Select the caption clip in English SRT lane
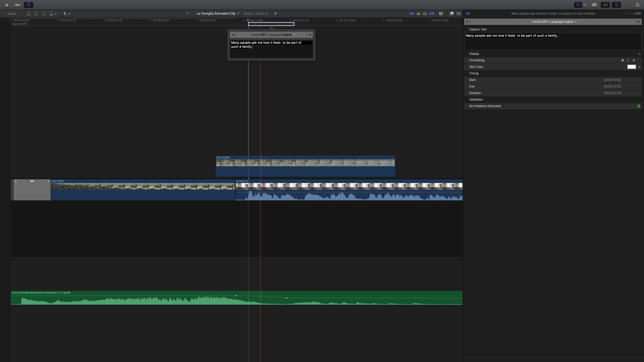Image resolution: width=644 pixels, height=362 pixels. point(271,24)
